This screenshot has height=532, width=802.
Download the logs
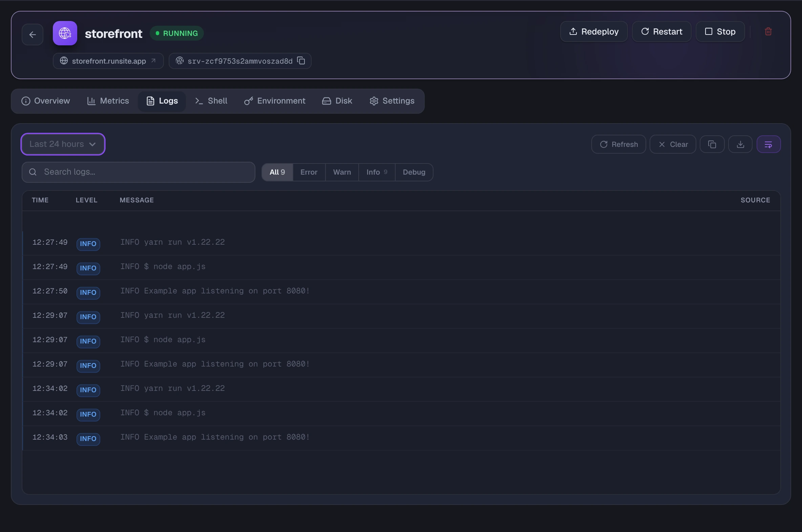click(740, 144)
